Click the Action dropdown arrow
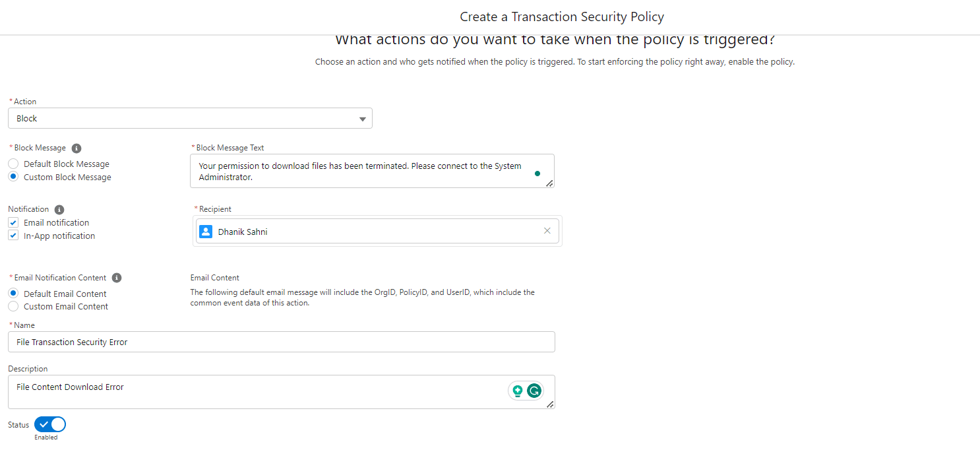The image size is (980, 450). coord(362,119)
